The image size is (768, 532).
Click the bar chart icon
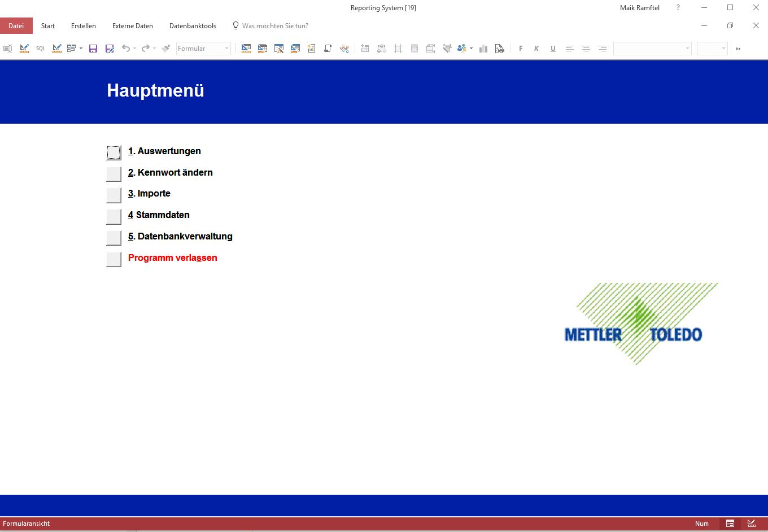point(483,49)
